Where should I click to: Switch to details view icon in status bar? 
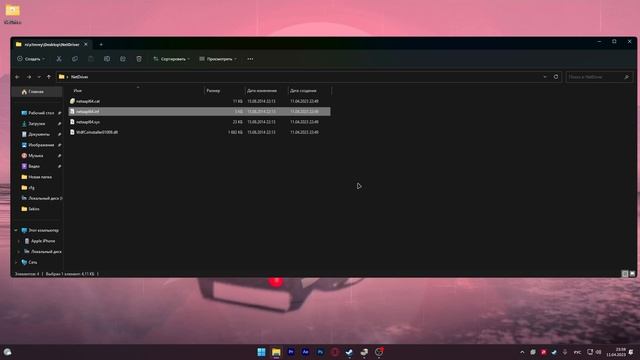624,274
